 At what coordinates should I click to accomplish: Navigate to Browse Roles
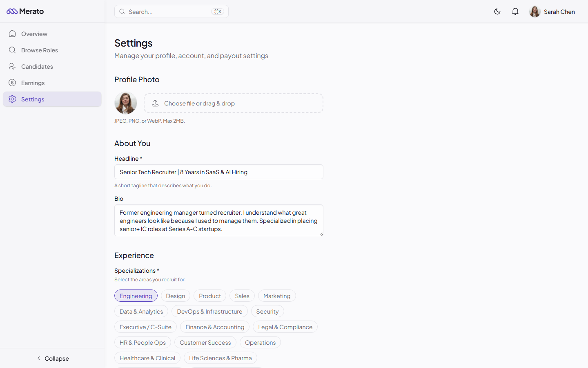(x=40, y=50)
